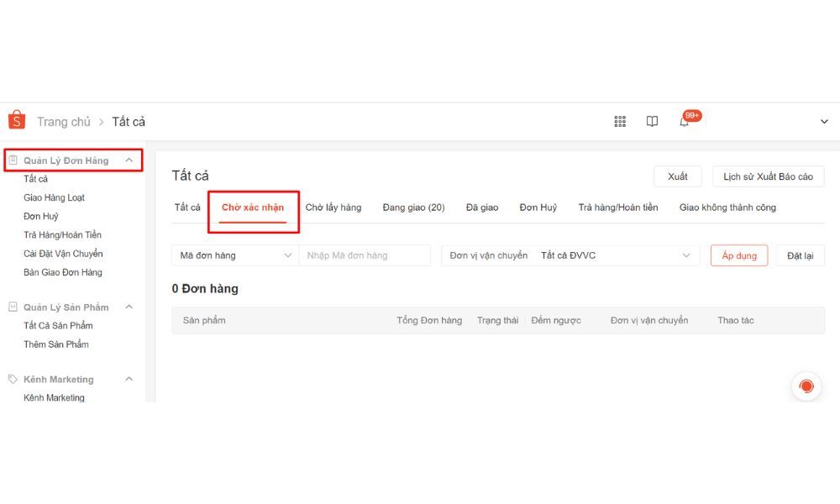The width and height of the screenshot is (840, 504).
Task: Click the Tổng Đơn hàng column header
Action: pos(429,320)
